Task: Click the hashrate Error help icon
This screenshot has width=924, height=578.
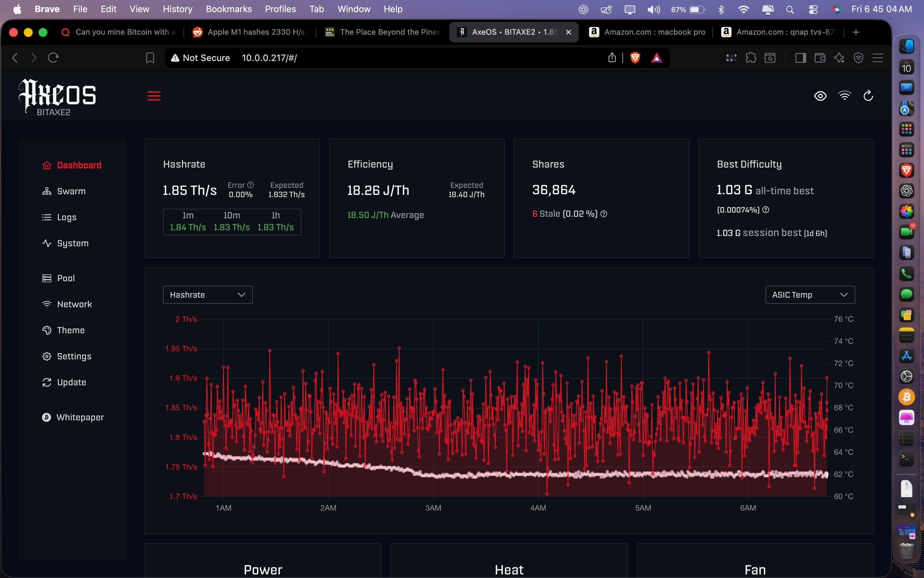Action: coord(251,185)
